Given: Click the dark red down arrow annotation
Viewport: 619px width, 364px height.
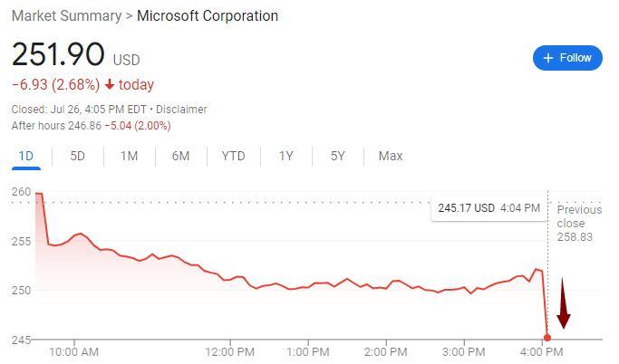Looking at the screenshot, I should point(564,304).
